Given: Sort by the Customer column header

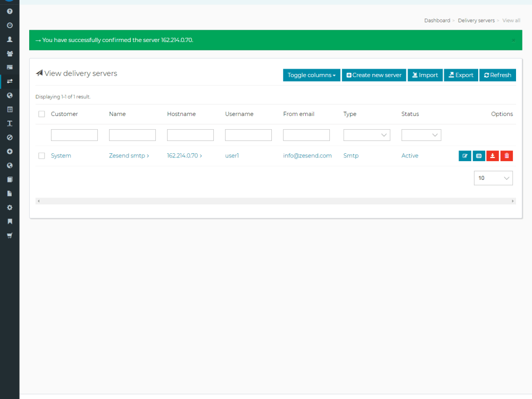Looking at the screenshot, I should tap(64, 114).
